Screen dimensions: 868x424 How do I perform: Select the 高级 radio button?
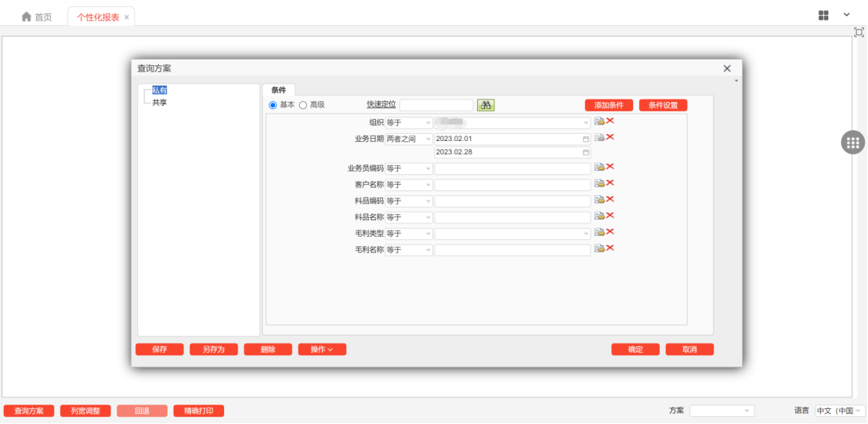point(303,105)
